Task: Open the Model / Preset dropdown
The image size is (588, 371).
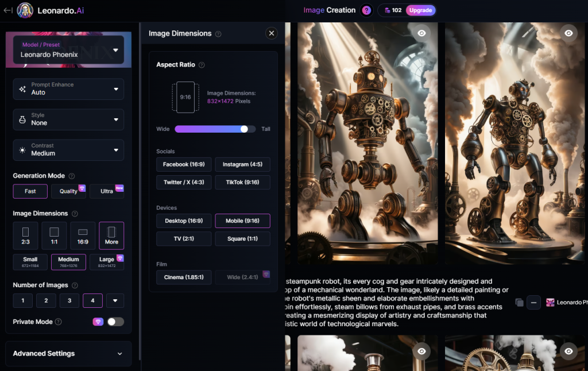Action: coord(68,50)
